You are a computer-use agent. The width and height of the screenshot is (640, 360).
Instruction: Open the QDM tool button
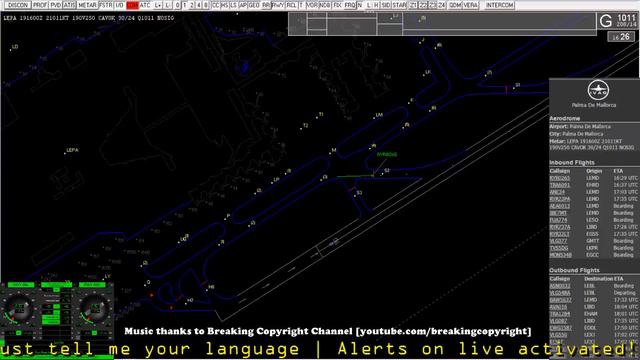(x=455, y=5)
